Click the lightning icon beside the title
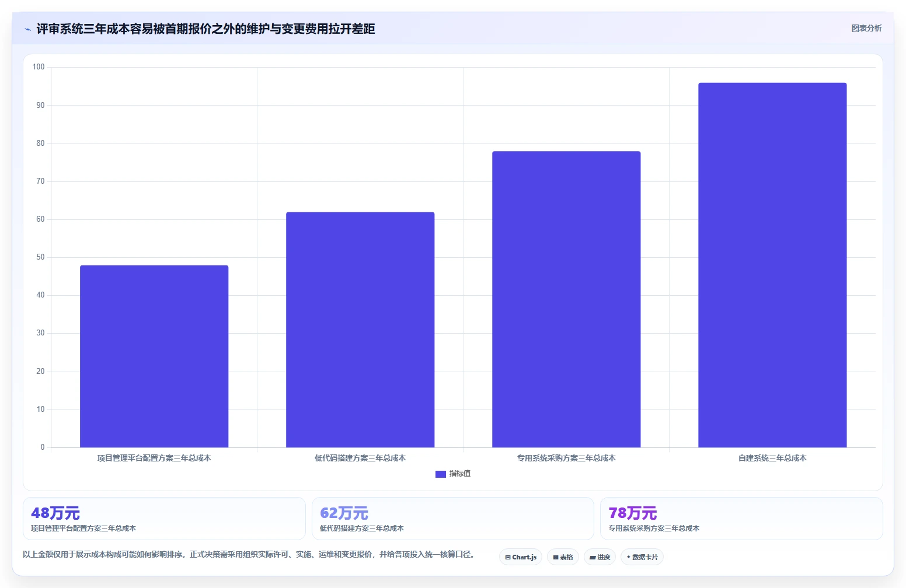This screenshot has height=588, width=906. (27, 29)
